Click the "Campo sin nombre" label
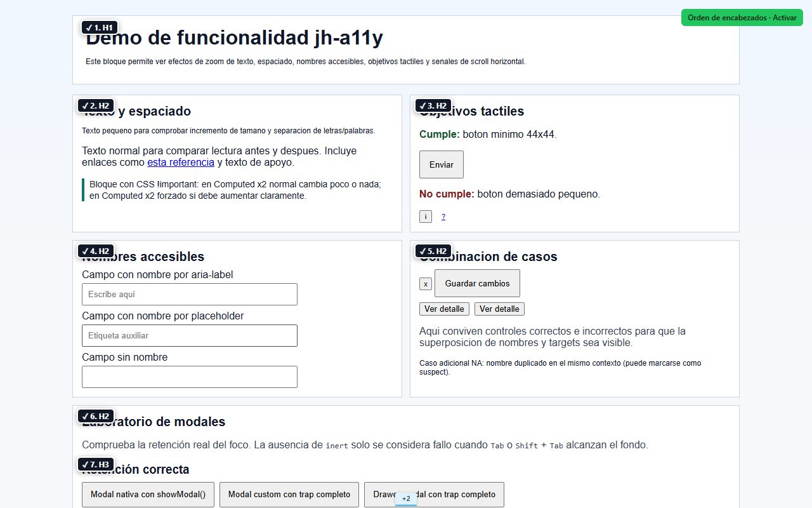Viewport: 812px width, 508px height. pyautogui.click(x=125, y=358)
